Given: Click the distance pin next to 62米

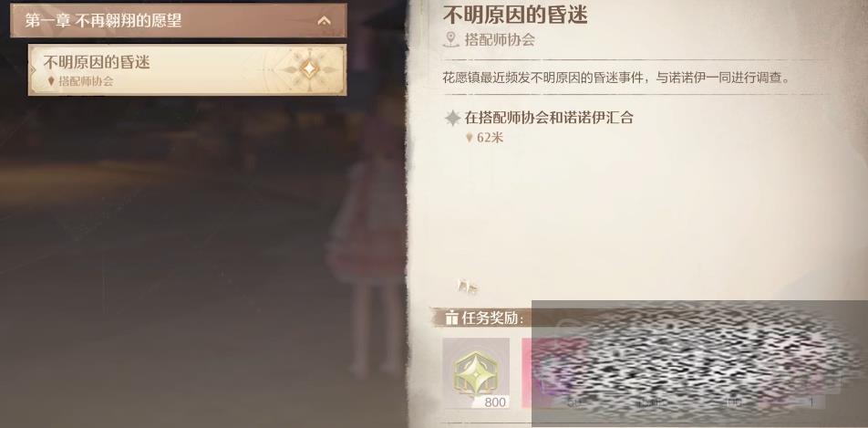Looking at the screenshot, I should [470, 138].
